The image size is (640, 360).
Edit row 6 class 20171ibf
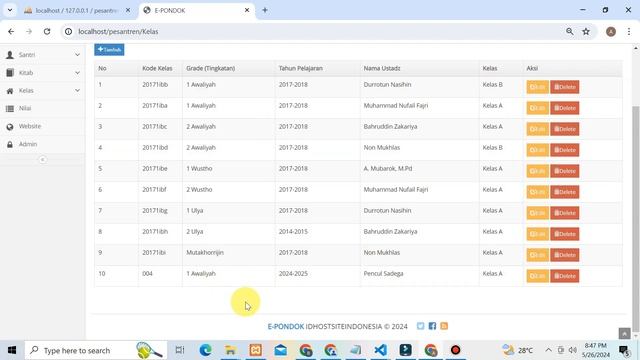click(x=537, y=192)
